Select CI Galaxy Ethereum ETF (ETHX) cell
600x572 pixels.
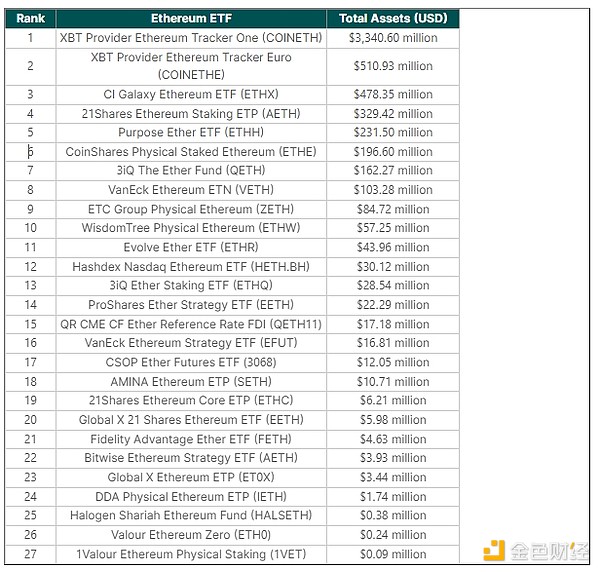(191, 95)
